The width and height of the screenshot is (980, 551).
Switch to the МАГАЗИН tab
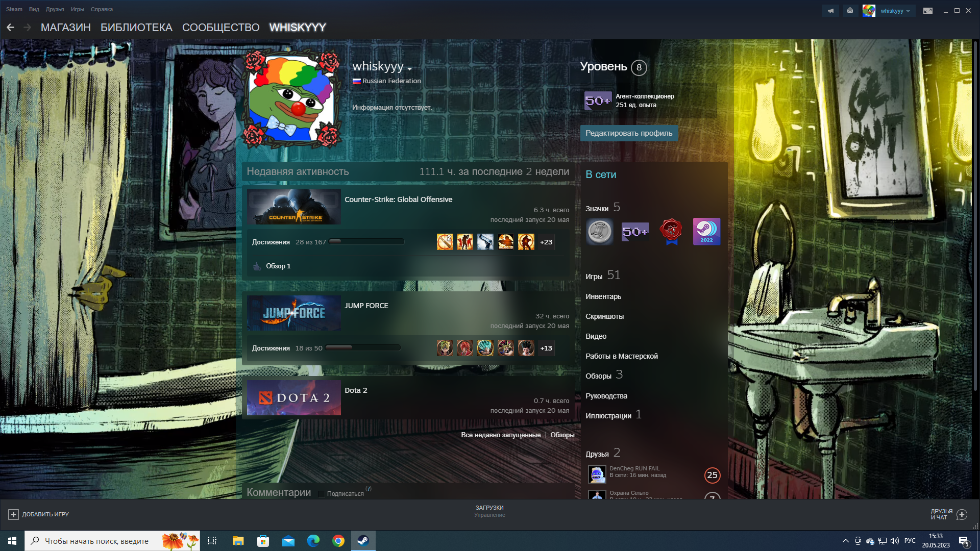[66, 28]
